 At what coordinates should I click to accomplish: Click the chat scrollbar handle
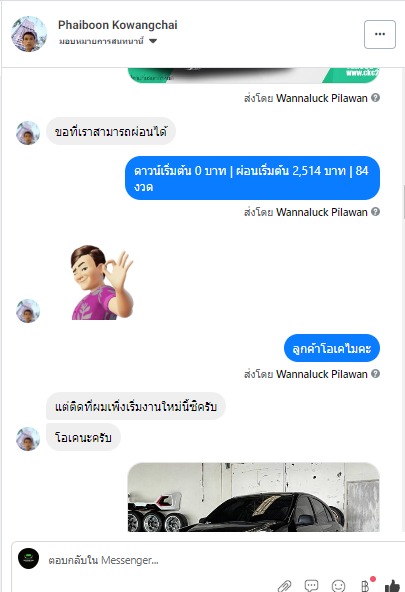click(403, 202)
